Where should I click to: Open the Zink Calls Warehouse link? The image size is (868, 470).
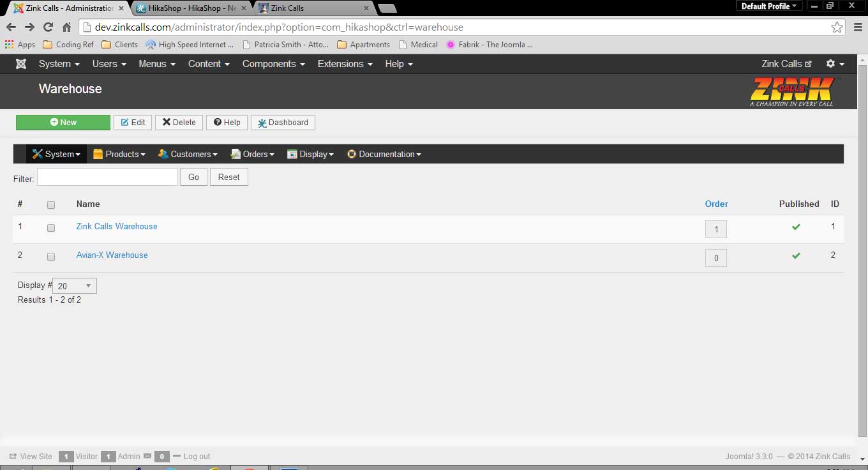pyautogui.click(x=117, y=226)
